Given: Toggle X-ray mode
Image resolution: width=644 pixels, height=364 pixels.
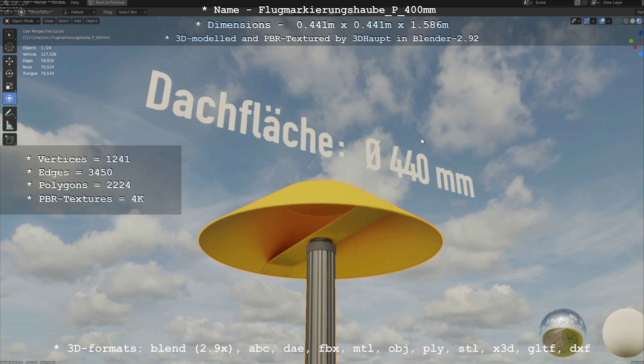Looking at the screenshot, I should click(x=617, y=21).
